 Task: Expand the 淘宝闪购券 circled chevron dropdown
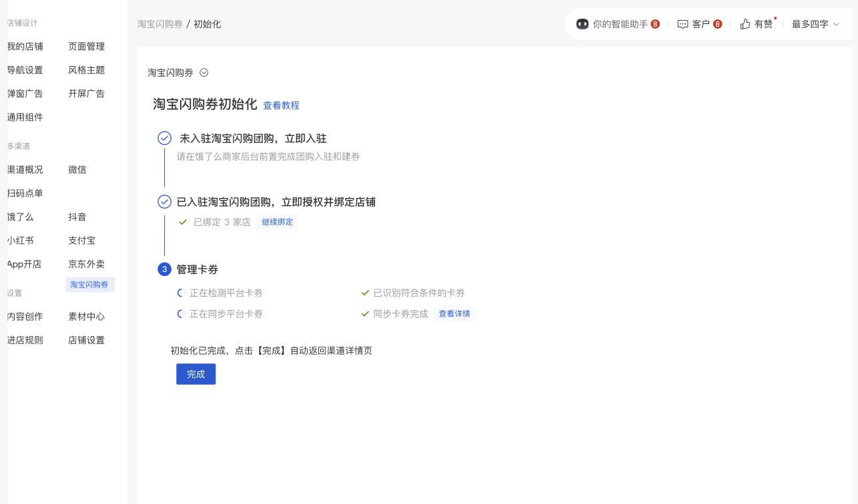click(204, 73)
